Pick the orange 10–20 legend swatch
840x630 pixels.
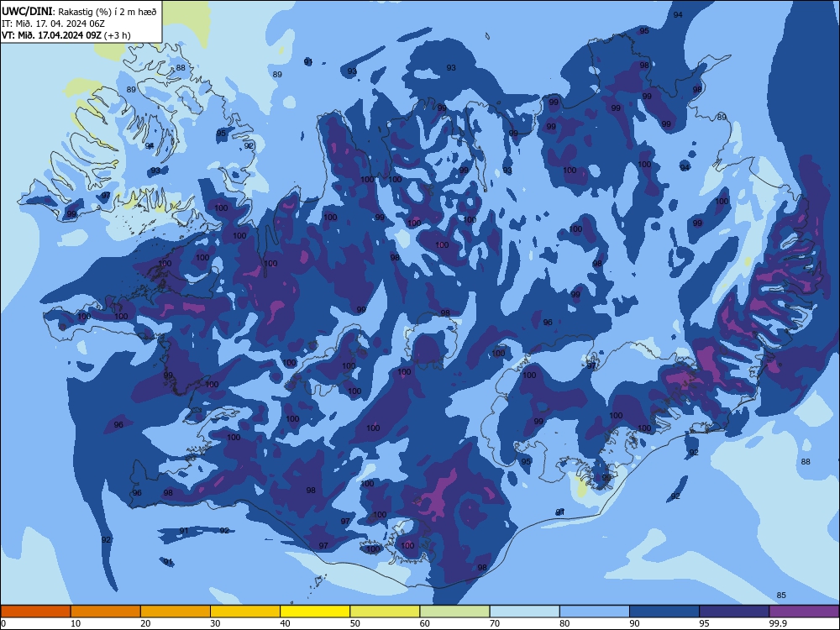click(106, 612)
